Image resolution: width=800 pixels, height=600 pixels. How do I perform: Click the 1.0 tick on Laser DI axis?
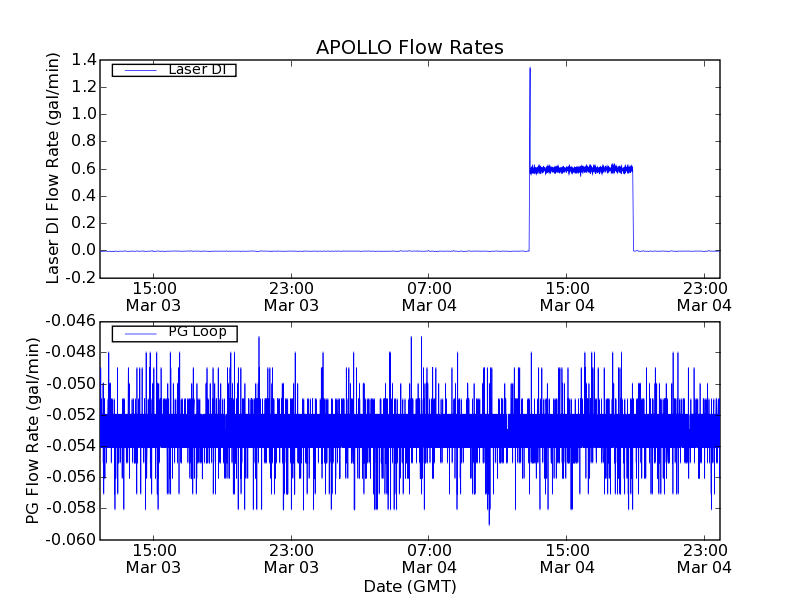[x=84, y=114]
